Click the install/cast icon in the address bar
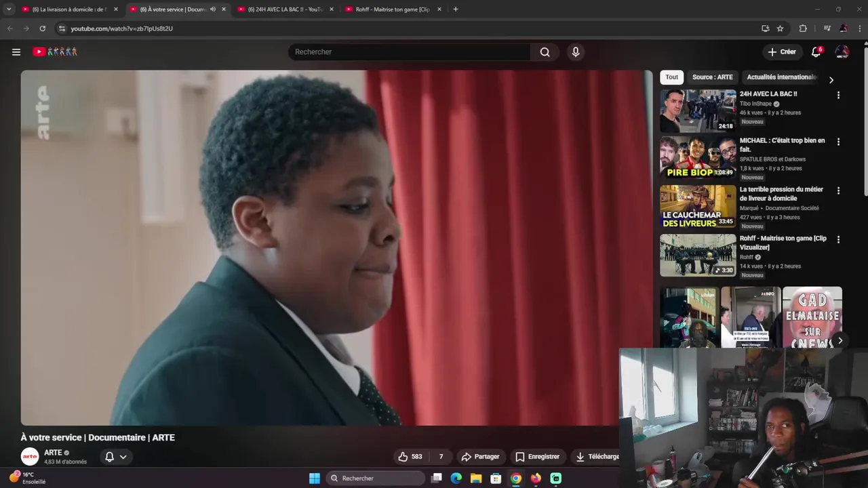Image resolution: width=868 pixels, height=488 pixels. coord(766,28)
